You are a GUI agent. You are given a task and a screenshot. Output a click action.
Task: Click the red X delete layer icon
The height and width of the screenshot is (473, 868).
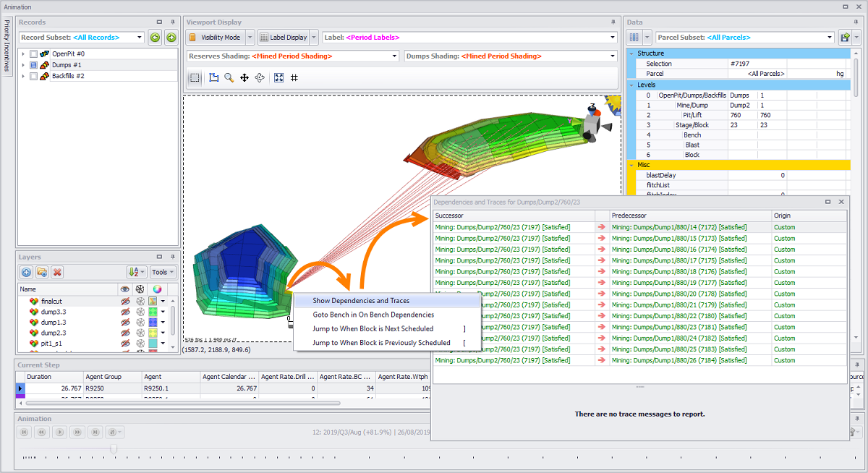(x=57, y=273)
